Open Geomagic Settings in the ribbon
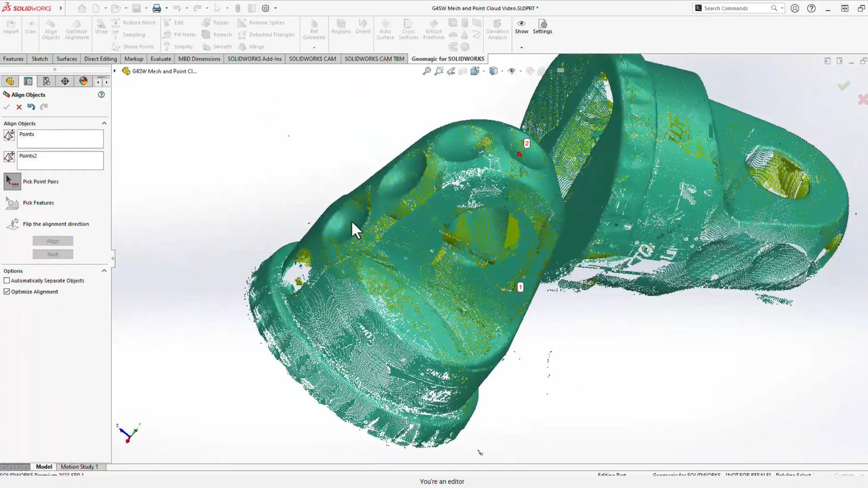 pos(542,27)
